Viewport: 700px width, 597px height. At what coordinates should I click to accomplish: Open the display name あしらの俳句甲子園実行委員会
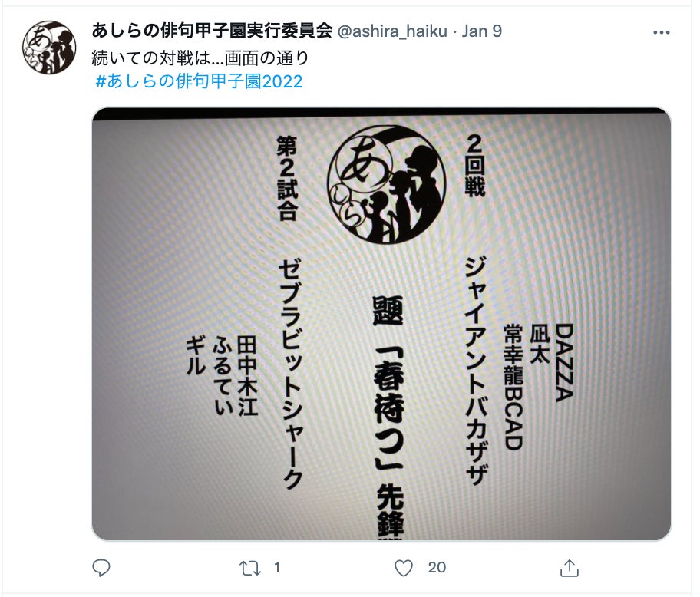[212, 31]
